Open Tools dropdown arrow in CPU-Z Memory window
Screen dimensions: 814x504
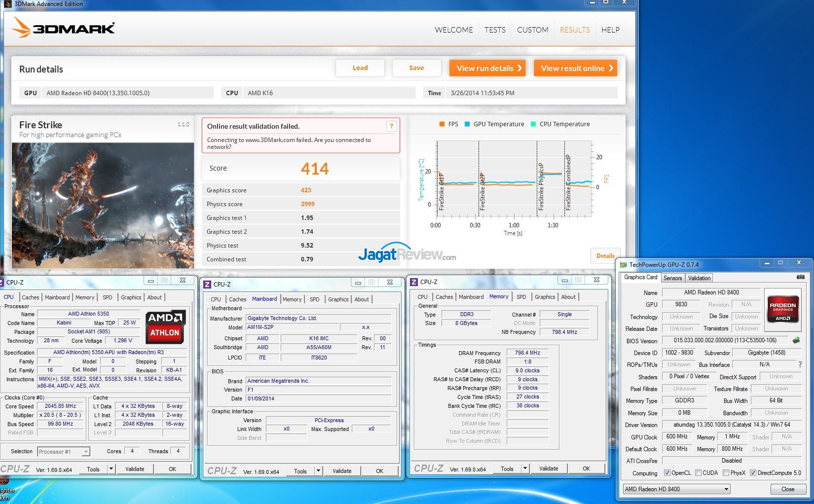click(x=525, y=468)
